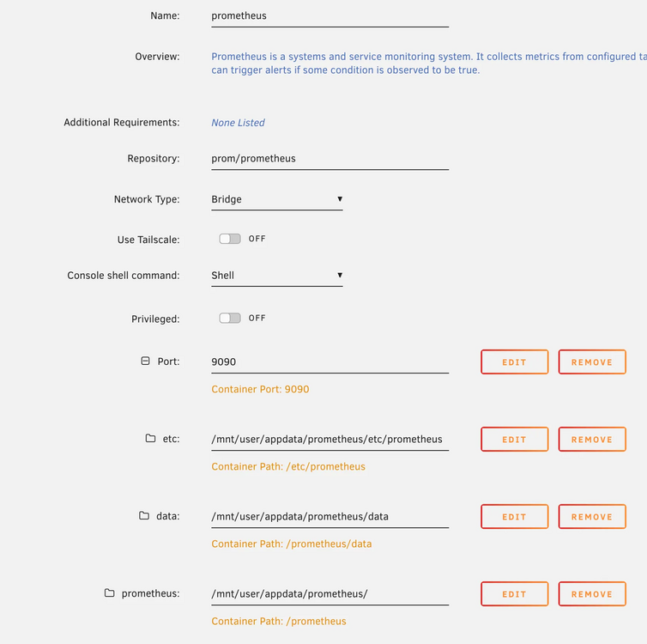Remove the data path mapping
Screen dimensions: 647x644
(592, 516)
